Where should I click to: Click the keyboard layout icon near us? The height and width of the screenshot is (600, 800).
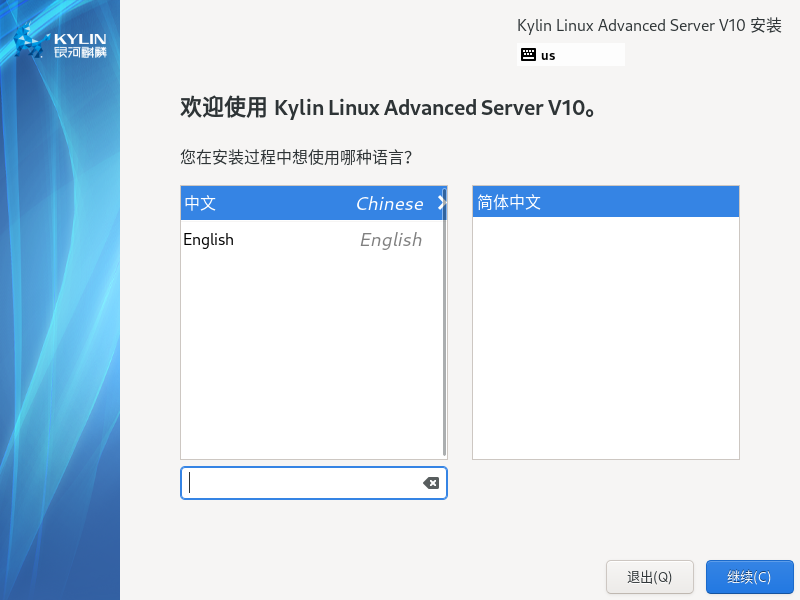530,54
